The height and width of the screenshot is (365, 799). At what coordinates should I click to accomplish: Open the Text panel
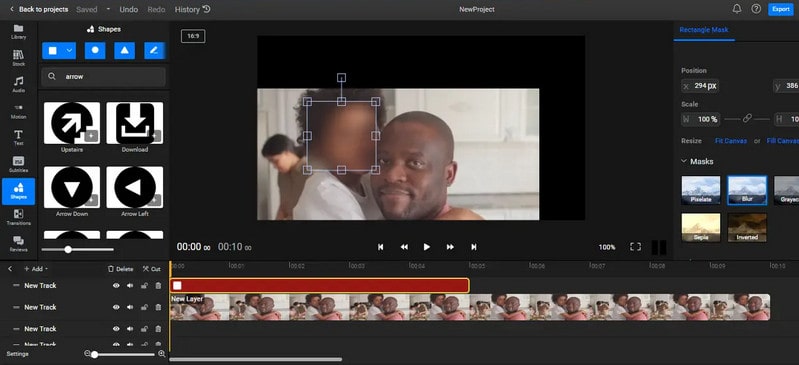[18, 138]
